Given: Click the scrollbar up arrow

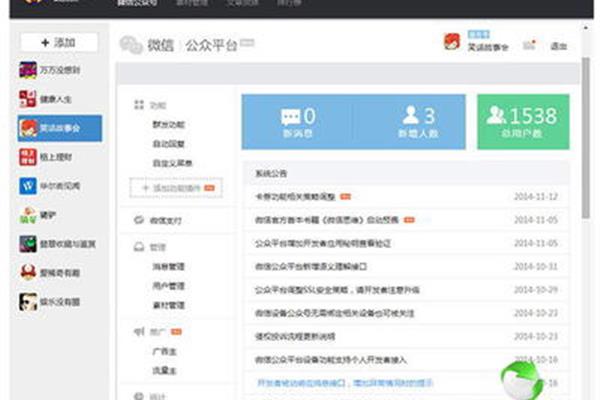Looking at the screenshot, I should (586, 28).
